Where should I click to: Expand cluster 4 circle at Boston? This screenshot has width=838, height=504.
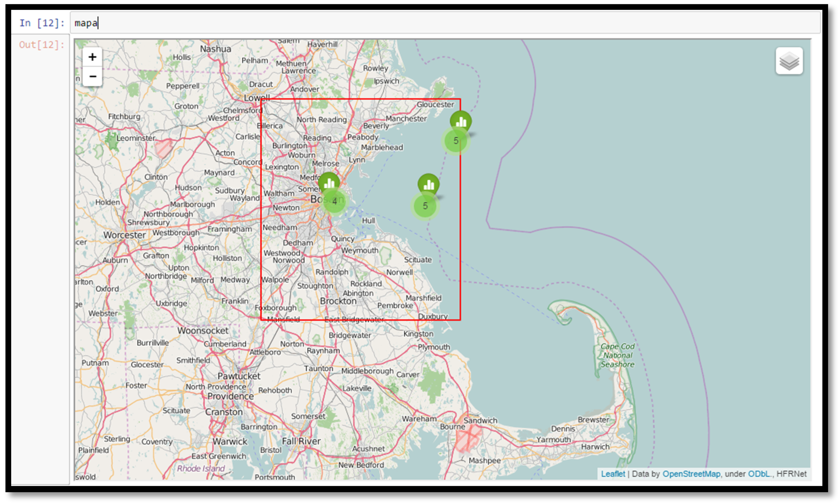(334, 201)
